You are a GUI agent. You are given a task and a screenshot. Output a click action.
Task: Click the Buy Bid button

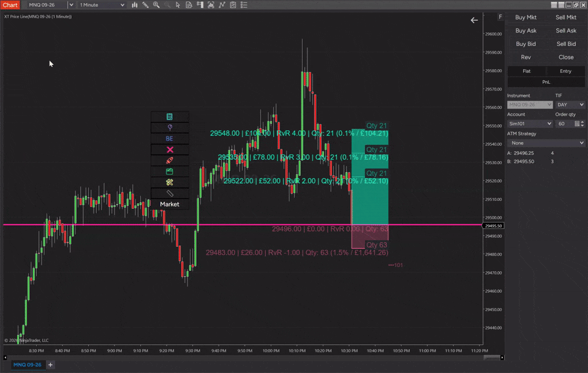click(526, 44)
